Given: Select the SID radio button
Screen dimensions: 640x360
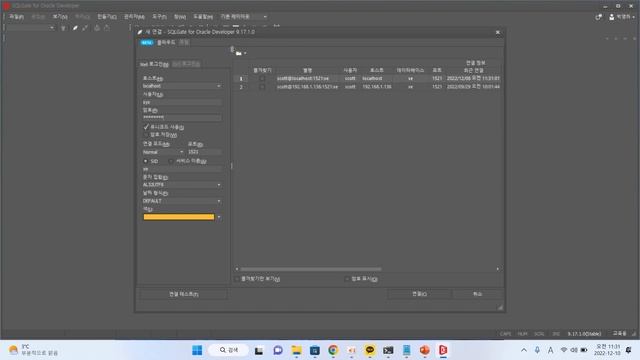Looking at the screenshot, I should (x=146, y=161).
